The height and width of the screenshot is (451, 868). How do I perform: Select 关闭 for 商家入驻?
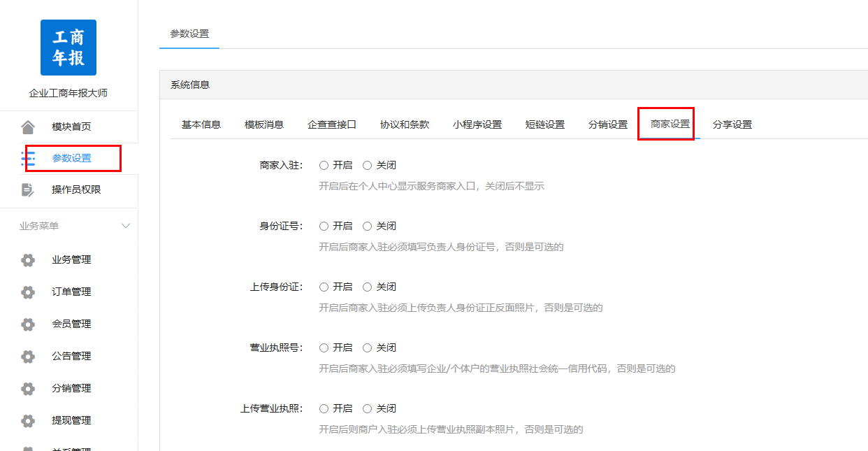[x=367, y=166]
